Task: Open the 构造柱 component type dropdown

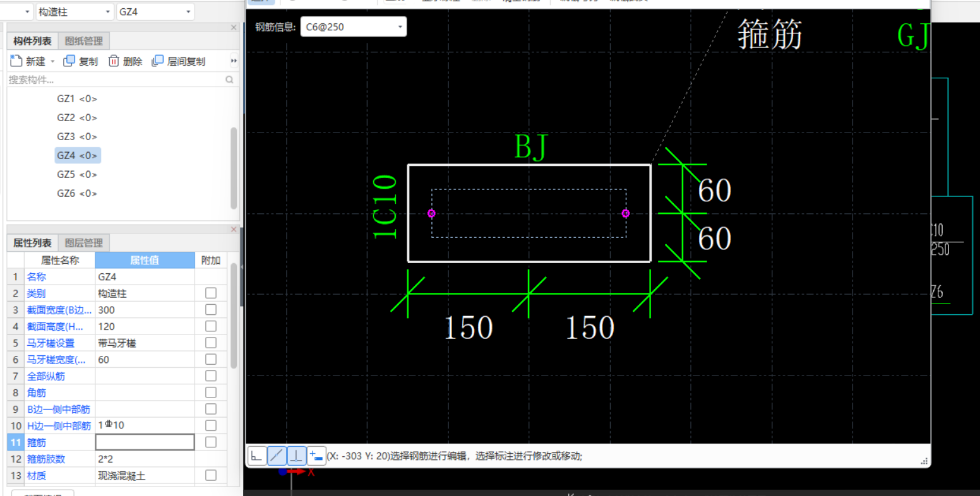Action: 109,12
